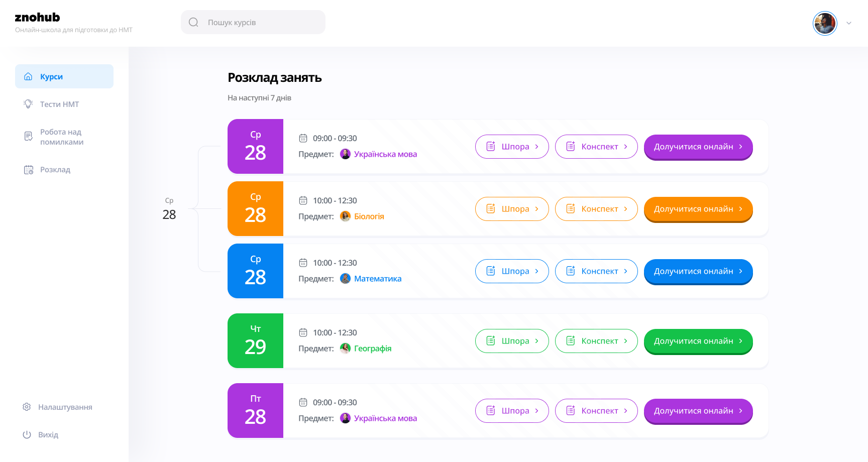Click teacher avatar in Wednesday Українська мова
Viewport: 868px width, 462px height.
345,154
